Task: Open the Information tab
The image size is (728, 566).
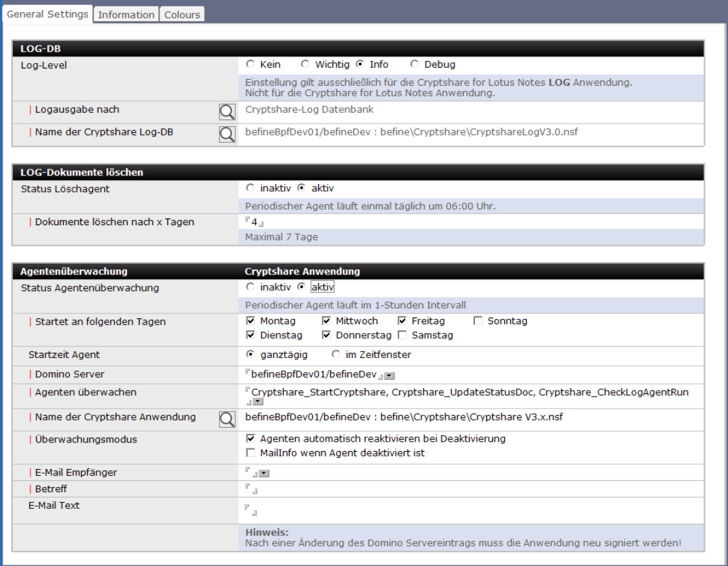Action: 126,15
